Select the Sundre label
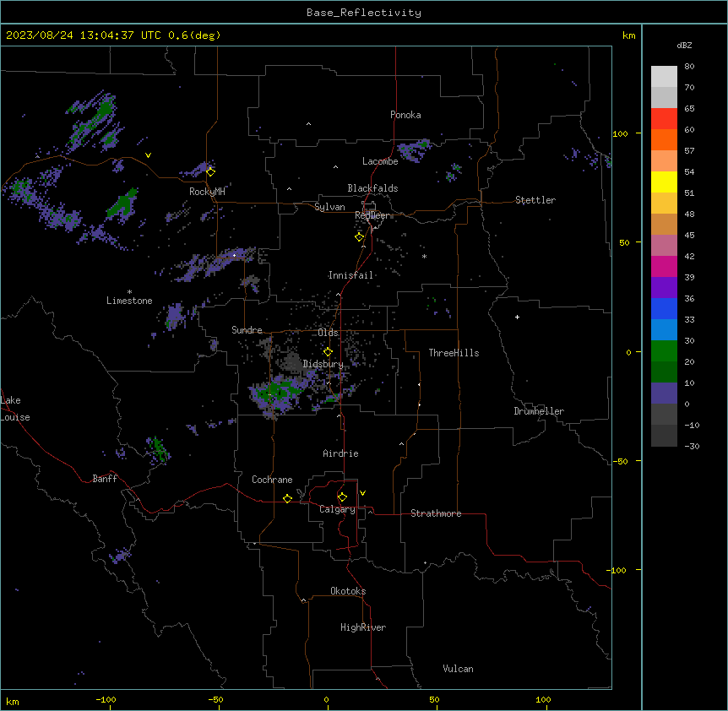 tap(247, 330)
